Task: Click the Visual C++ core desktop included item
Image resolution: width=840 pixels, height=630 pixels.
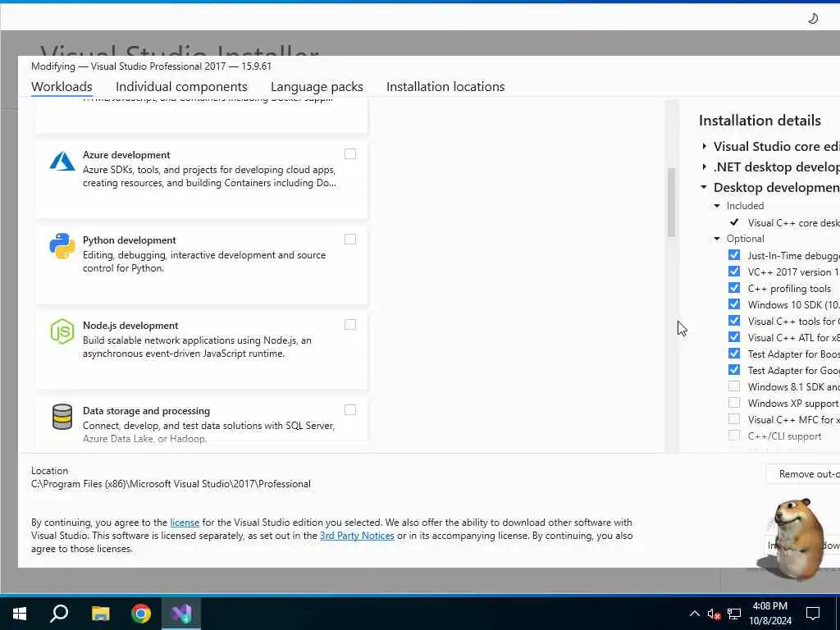Action: 793,223
